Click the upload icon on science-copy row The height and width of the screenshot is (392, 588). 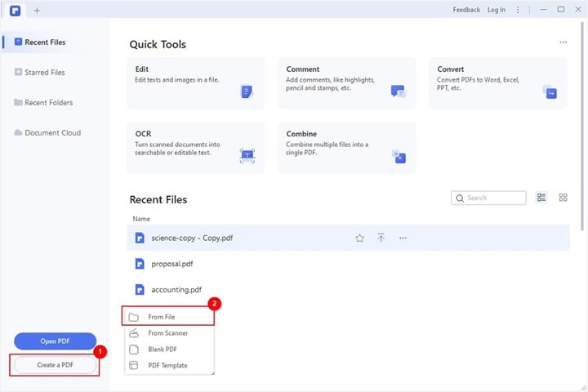pyautogui.click(x=381, y=238)
